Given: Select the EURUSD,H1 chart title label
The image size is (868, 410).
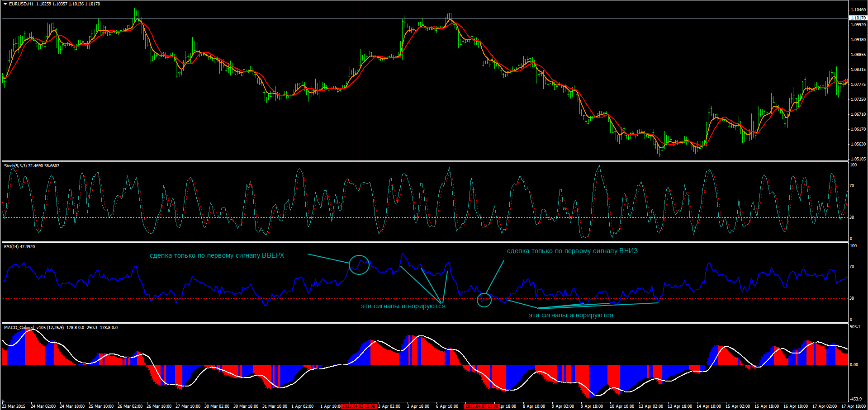Looking at the screenshot, I should (x=21, y=4).
